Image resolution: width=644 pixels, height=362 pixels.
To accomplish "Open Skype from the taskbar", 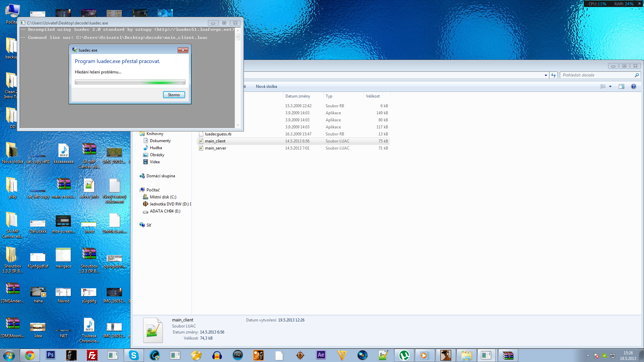I will click(x=133, y=355).
